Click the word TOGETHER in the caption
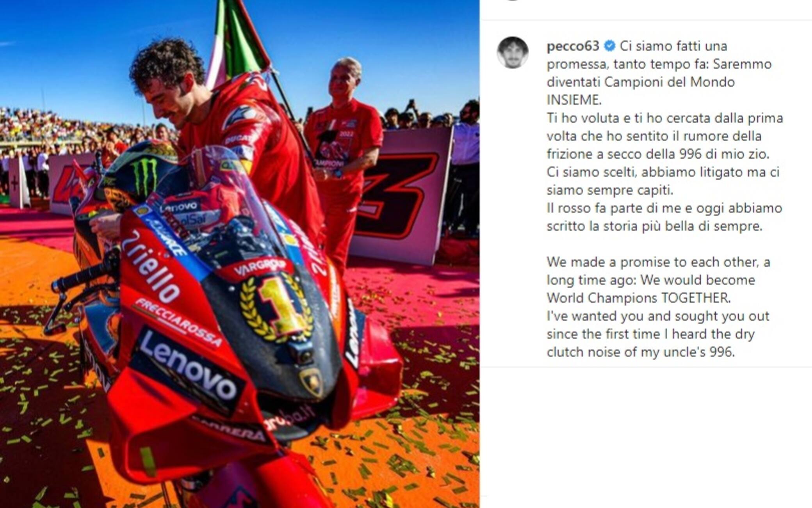 (695, 298)
